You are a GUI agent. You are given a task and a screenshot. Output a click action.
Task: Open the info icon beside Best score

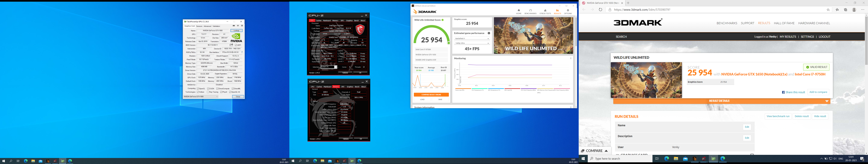(x=446, y=67)
